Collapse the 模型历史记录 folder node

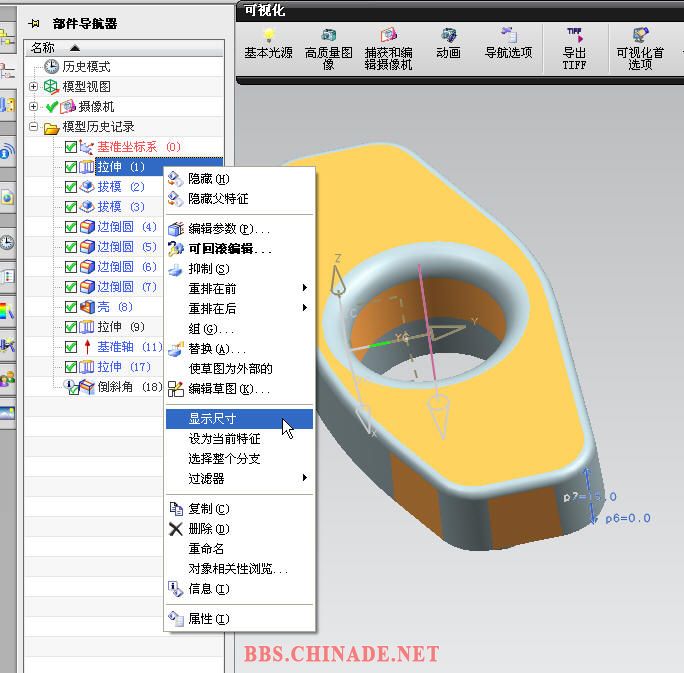point(34,127)
